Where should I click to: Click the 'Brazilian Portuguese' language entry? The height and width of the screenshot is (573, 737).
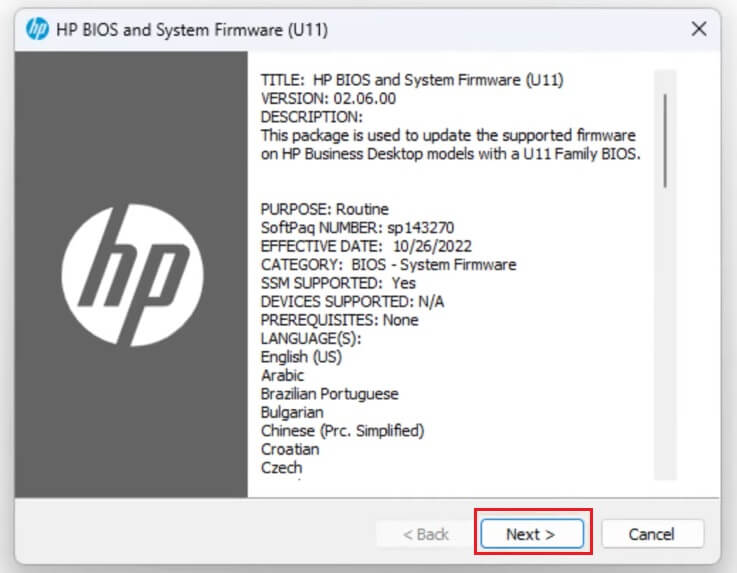329,393
